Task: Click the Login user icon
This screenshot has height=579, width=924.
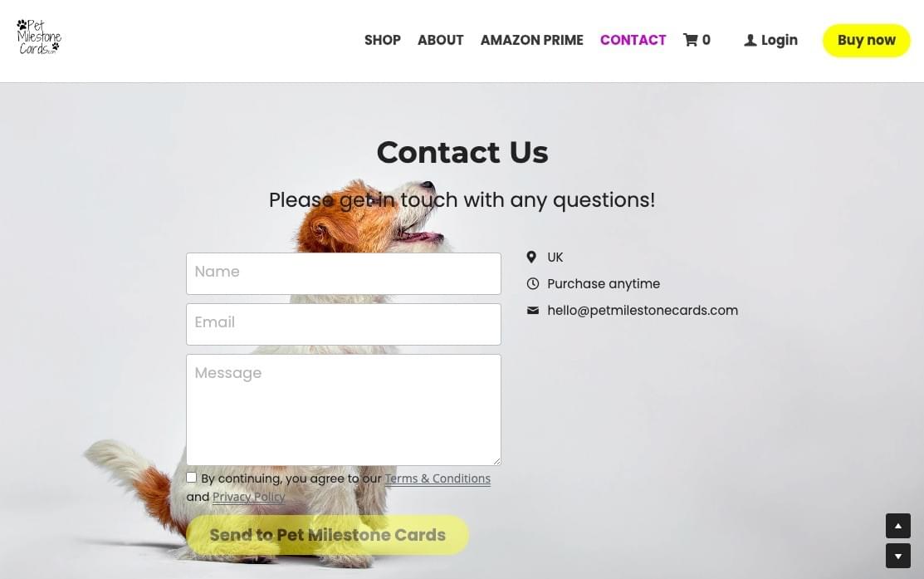Action: 750,40
